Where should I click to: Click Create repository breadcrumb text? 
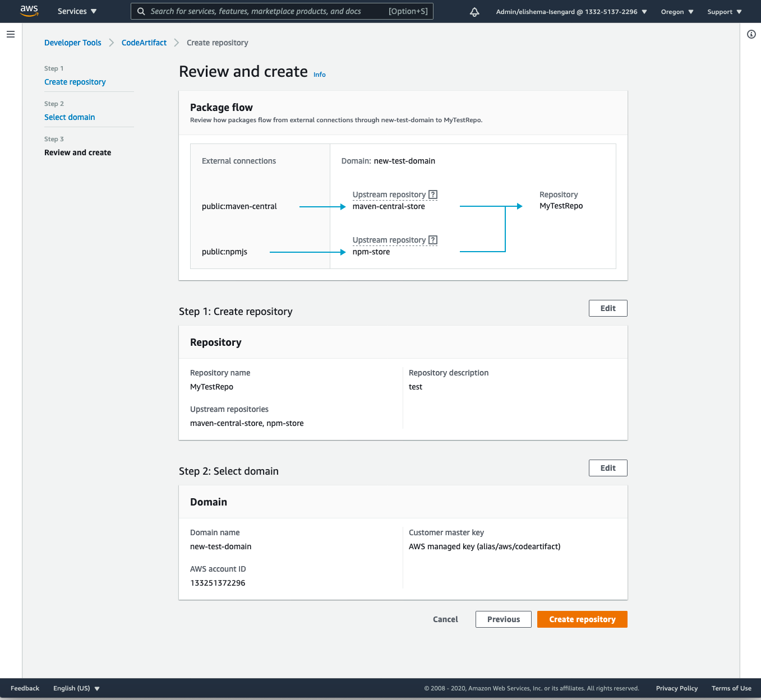pos(218,43)
